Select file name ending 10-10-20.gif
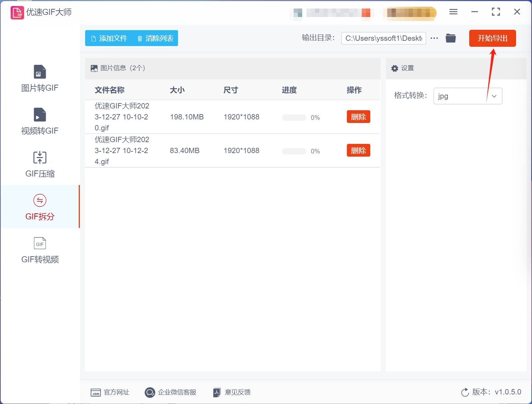 point(122,117)
